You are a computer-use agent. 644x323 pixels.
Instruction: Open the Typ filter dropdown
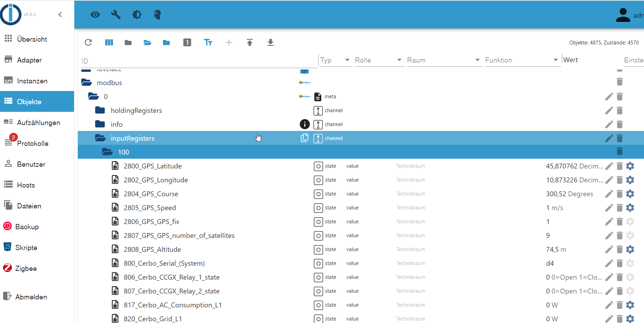336,60
